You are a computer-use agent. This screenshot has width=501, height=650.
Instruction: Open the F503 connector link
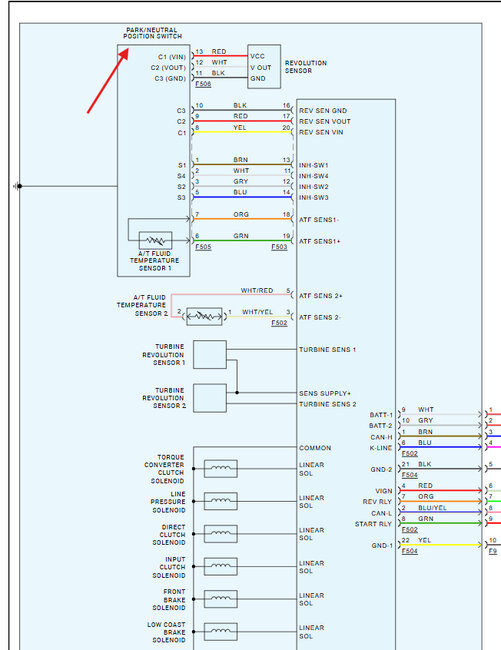pyautogui.click(x=279, y=247)
